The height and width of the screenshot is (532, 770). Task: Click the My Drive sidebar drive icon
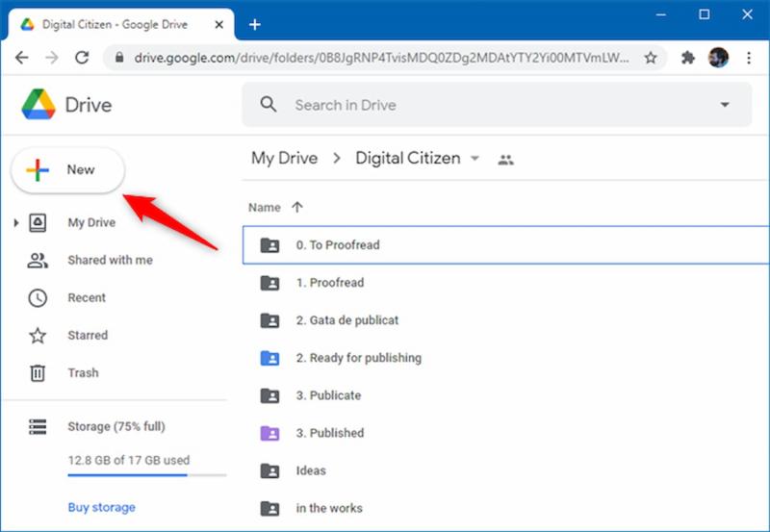coord(38,223)
